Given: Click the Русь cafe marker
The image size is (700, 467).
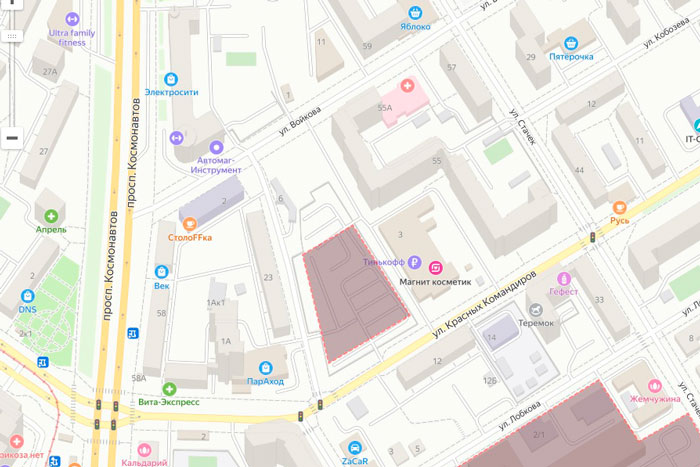Looking at the screenshot, I should coord(619,207).
